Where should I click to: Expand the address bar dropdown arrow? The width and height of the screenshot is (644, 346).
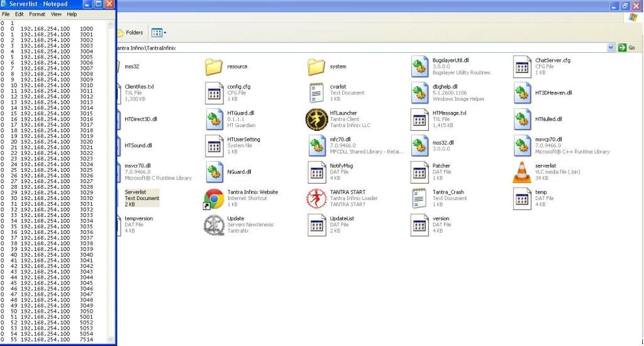coord(611,48)
